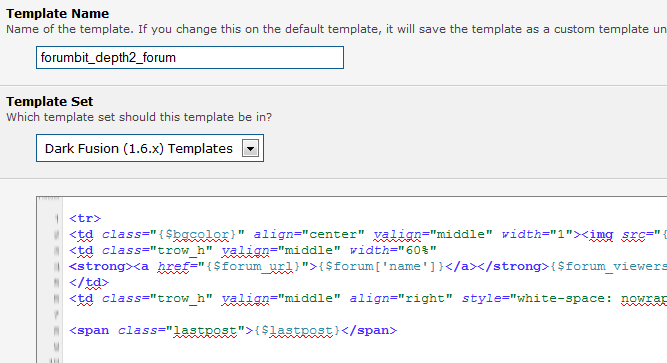Click {$forum['name']} in the strong tag line
Image resolution: width=667 pixels, height=363 pixels.
click(x=381, y=266)
